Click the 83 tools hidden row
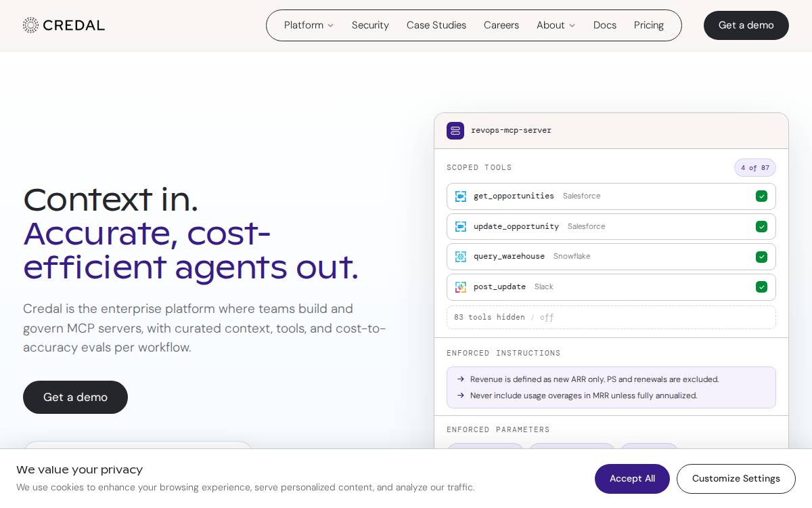 (x=611, y=318)
